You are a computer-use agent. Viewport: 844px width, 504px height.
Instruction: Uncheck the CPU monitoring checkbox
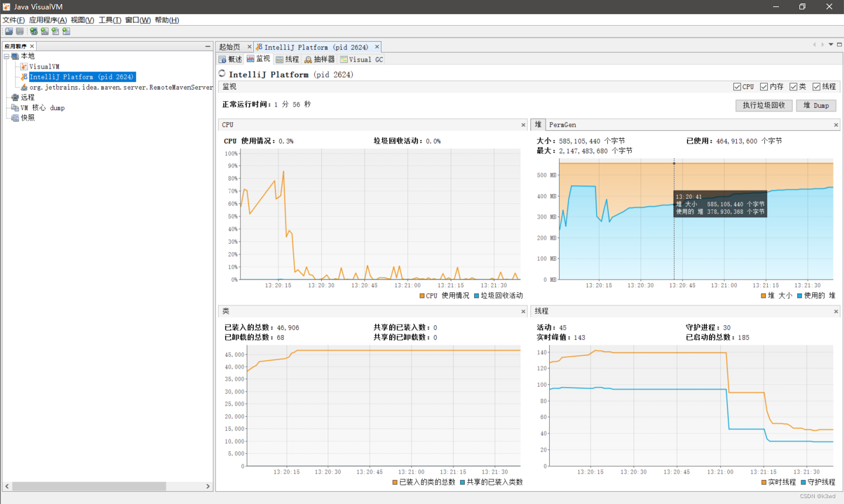click(x=737, y=87)
